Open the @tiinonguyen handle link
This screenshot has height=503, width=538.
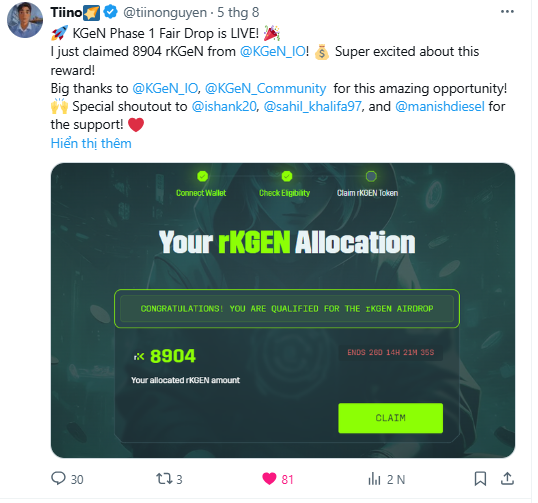[x=165, y=13]
